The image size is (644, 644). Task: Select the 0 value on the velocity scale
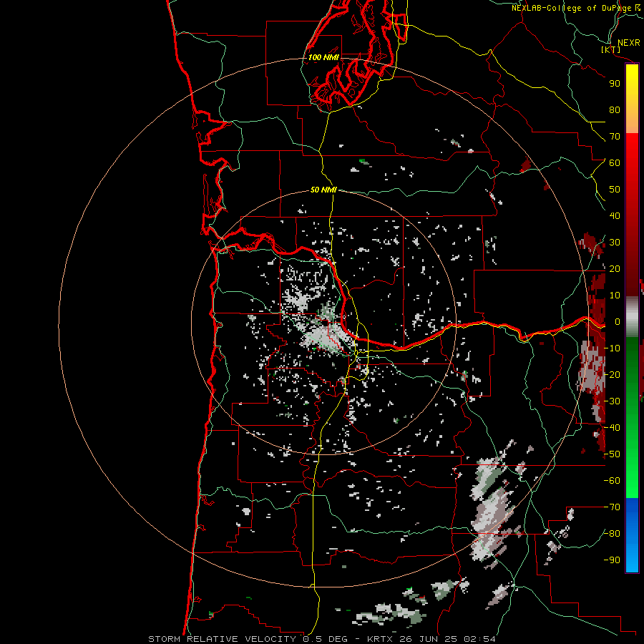click(617, 322)
